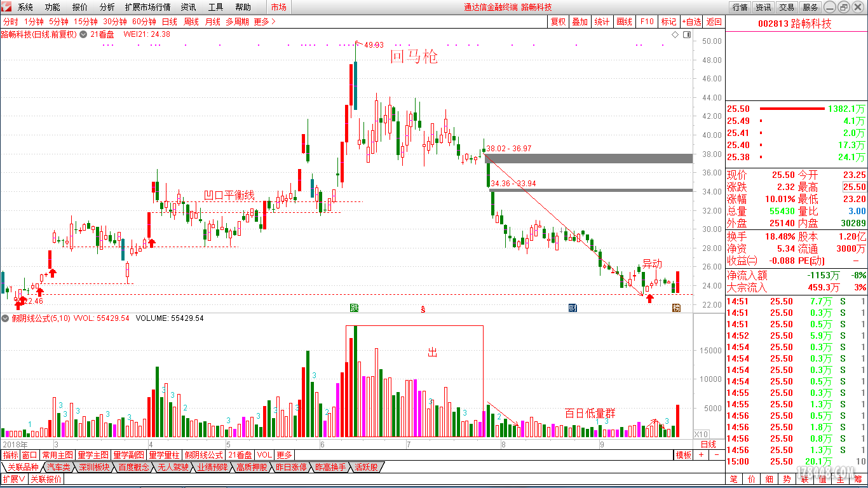Screen dimensions: 868x488
Task: Add stock with +自选 button
Action: point(691,22)
